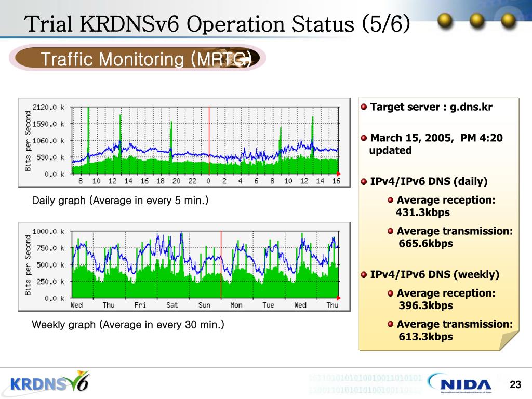Image resolution: width=532 pixels, height=399 pixels.
Task: Select the 'Traffic Monitoring (MRTG)' banner
Action: click(137, 58)
